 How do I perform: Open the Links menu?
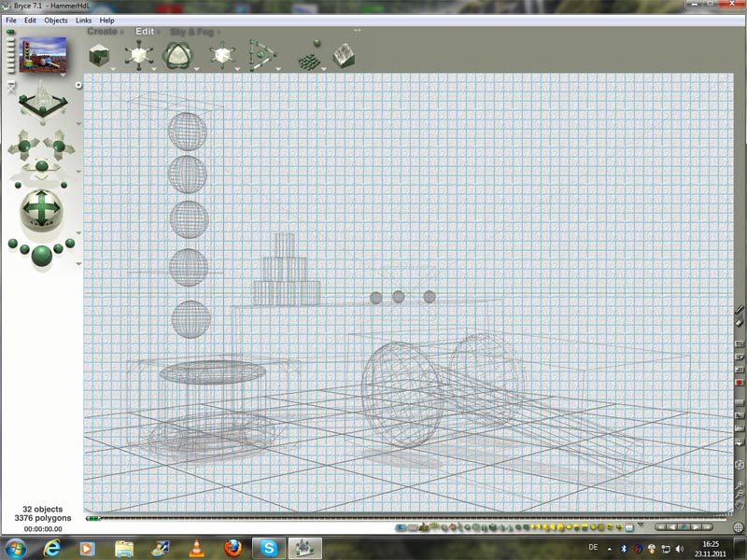83,21
